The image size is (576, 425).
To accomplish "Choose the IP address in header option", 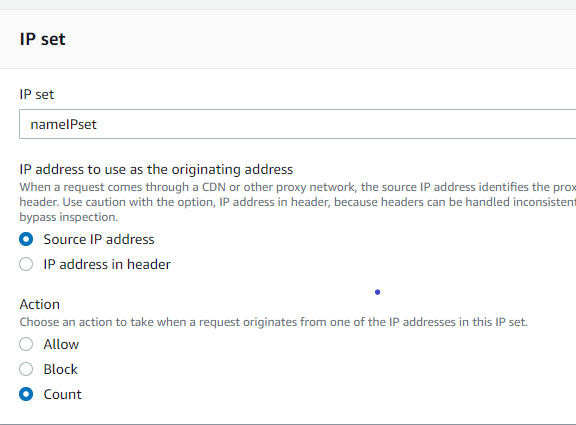I will pos(26,264).
